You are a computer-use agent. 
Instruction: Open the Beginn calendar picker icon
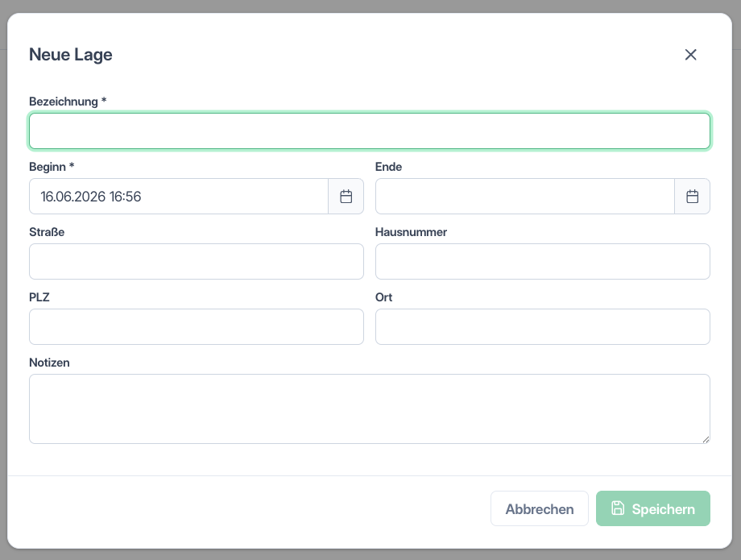pyautogui.click(x=346, y=196)
